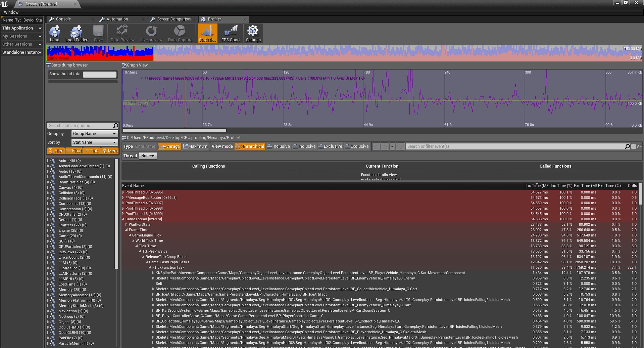The height and width of the screenshot is (348, 644).
Task: Open the FPS Chart
Action: tap(231, 33)
